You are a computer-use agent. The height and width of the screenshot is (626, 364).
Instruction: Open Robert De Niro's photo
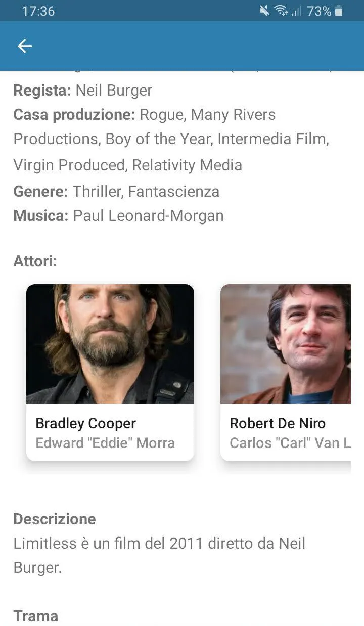[286, 344]
